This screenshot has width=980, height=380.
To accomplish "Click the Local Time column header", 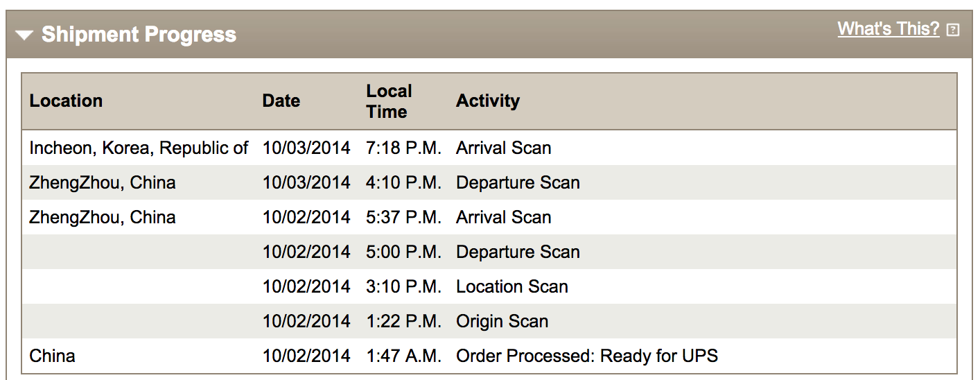I will [389, 101].
